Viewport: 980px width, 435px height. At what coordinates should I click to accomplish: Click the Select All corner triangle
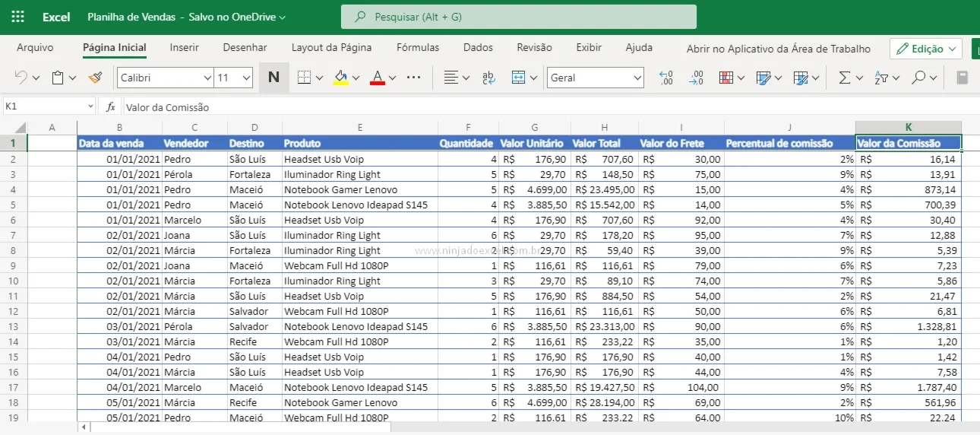point(21,128)
